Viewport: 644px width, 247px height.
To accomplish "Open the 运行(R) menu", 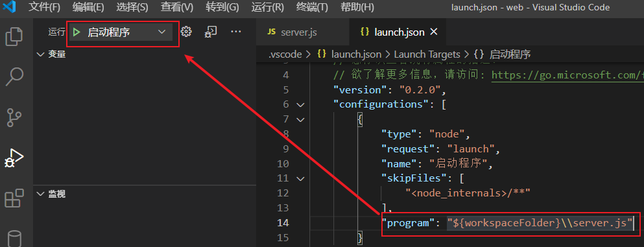I will (267, 7).
